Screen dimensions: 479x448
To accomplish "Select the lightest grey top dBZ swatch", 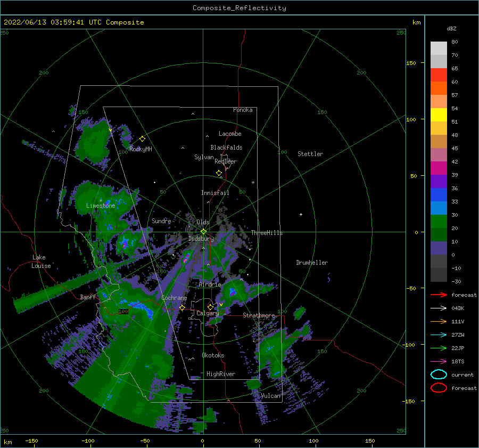I will pyautogui.click(x=439, y=48).
